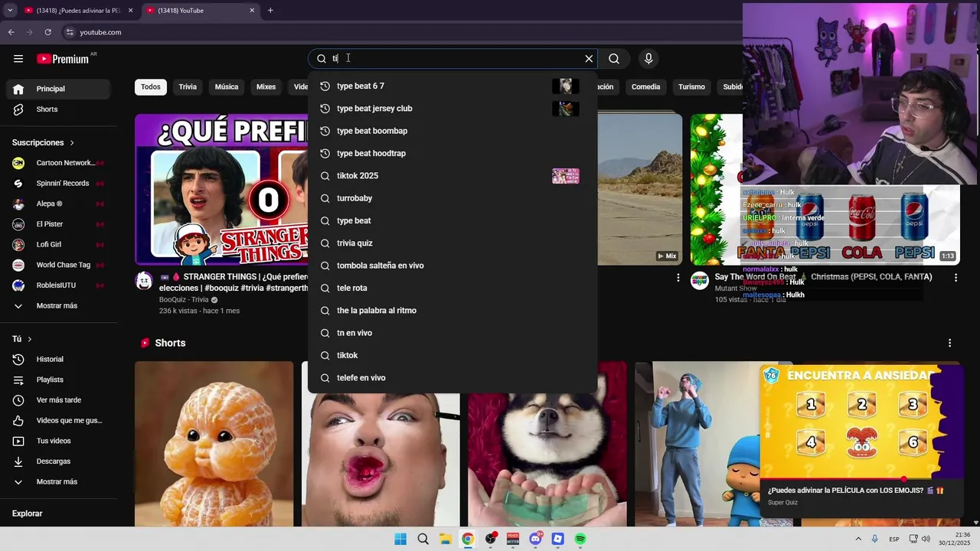
Task: Reload the page with refresh button
Action: pos(47,32)
